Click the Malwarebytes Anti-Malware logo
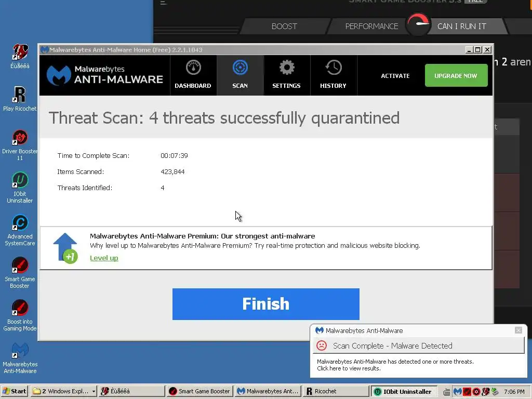This screenshot has width=532, height=399. pyautogui.click(x=105, y=75)
